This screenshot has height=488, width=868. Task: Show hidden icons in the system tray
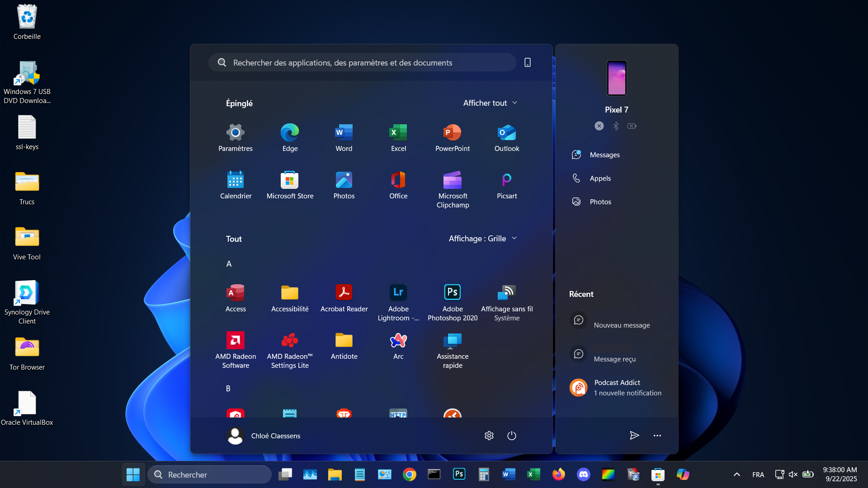[736, 474]
